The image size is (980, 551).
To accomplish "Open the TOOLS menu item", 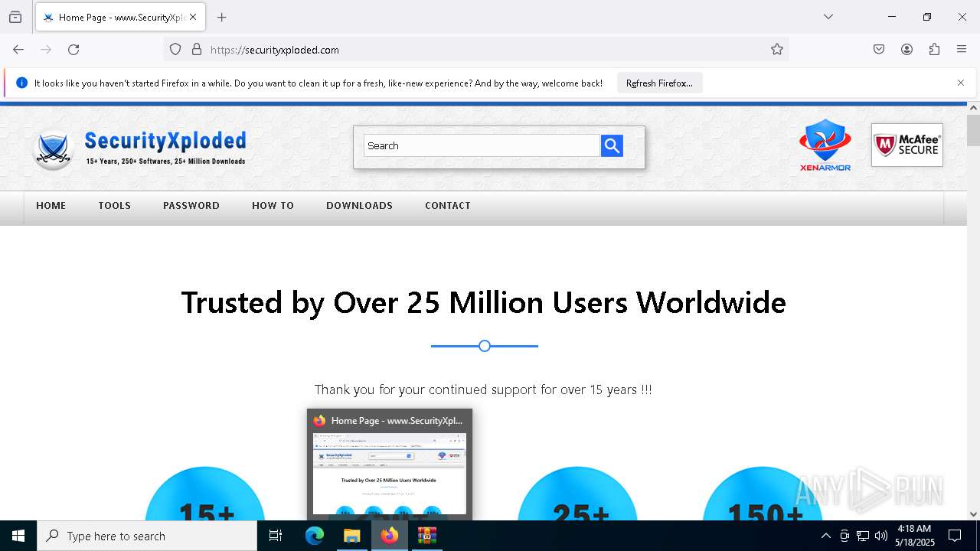I will [114, 205].
